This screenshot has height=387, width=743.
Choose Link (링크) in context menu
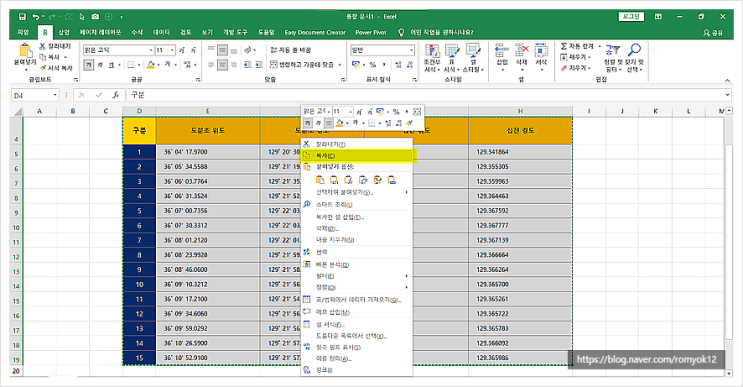[357, 370]
